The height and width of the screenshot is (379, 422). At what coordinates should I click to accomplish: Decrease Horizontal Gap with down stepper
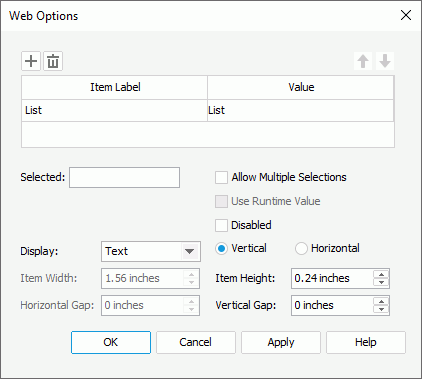point(191,309)
